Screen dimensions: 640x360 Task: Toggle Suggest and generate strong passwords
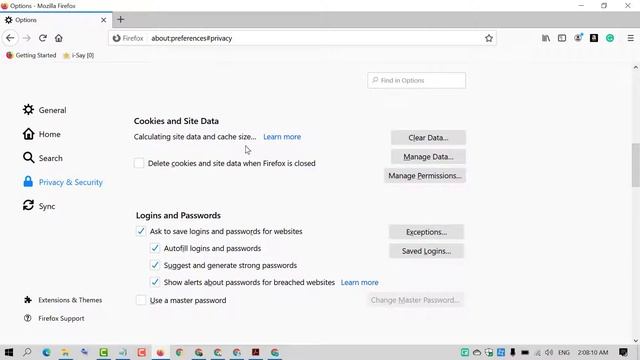pos(155,265)
